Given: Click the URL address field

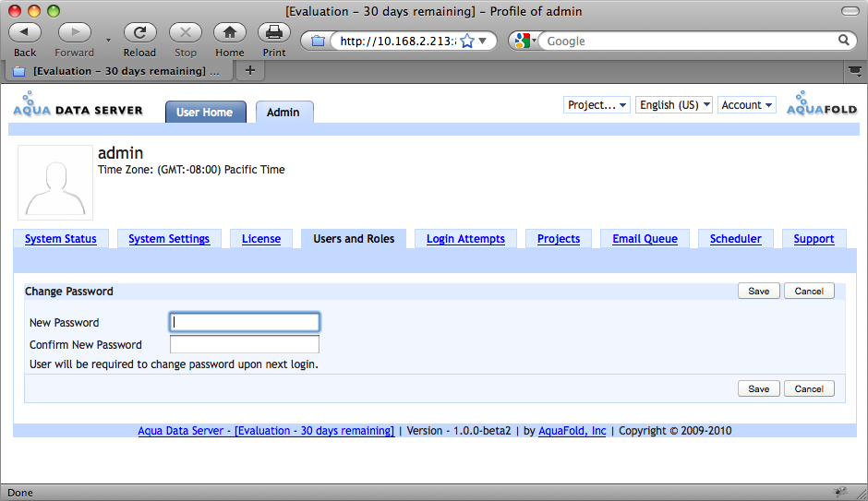Looking at the screenshot, I should [397, 41].
